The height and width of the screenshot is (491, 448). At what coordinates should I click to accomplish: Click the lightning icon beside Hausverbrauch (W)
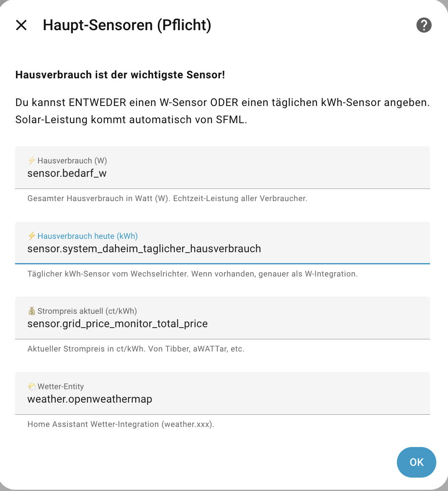tap(31, 160)
